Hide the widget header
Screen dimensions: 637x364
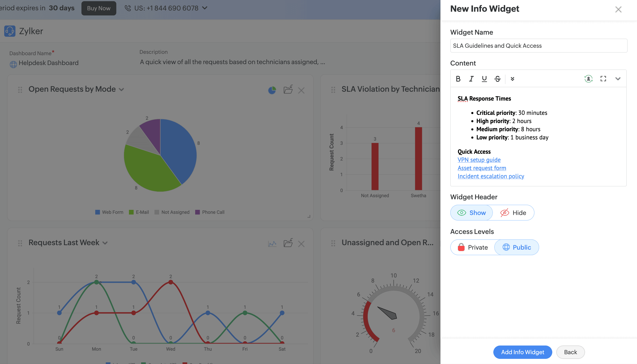tap(513, 213)
